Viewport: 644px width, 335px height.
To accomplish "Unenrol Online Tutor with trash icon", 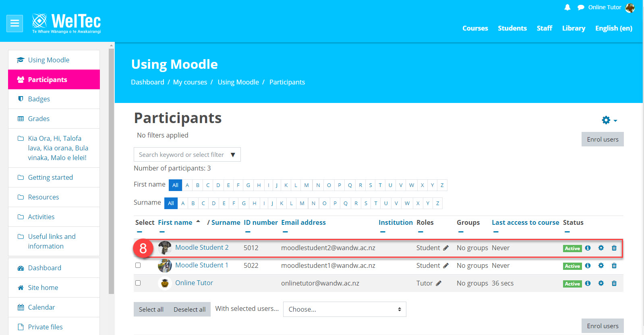I will (x=614, y=284).
